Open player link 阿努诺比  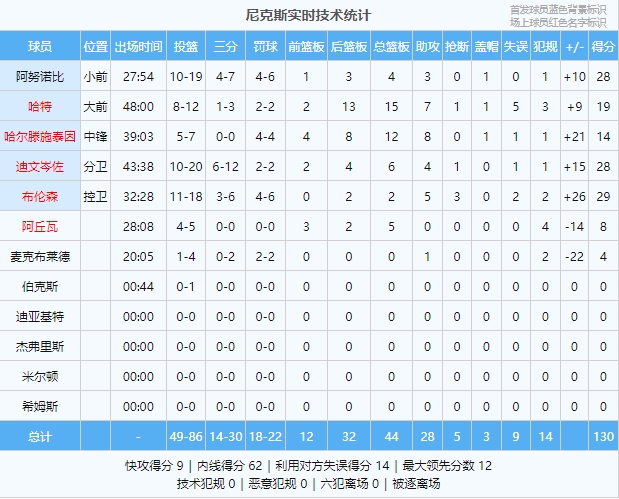(x=40, y=76)
